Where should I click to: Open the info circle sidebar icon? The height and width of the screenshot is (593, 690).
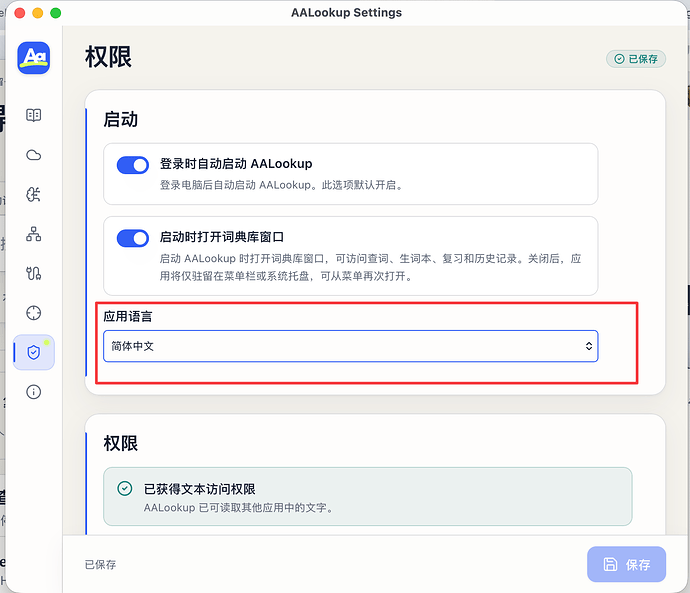tap(33, 392)
